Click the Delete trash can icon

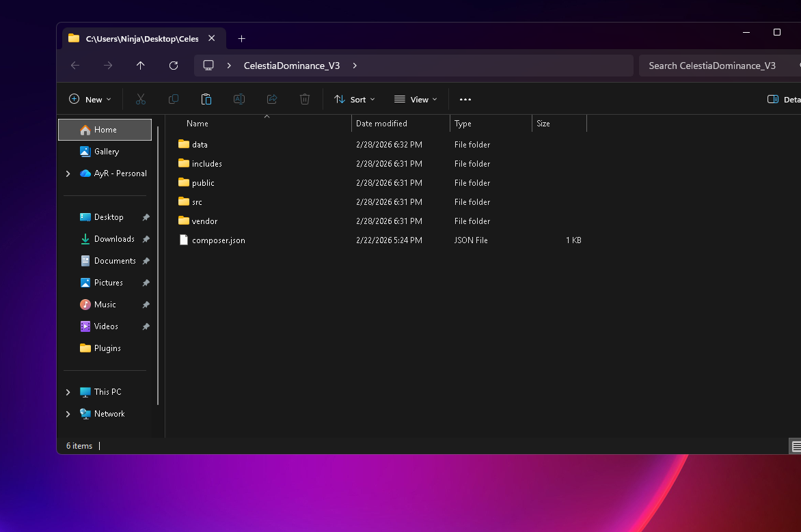click(x=305, y=100)
